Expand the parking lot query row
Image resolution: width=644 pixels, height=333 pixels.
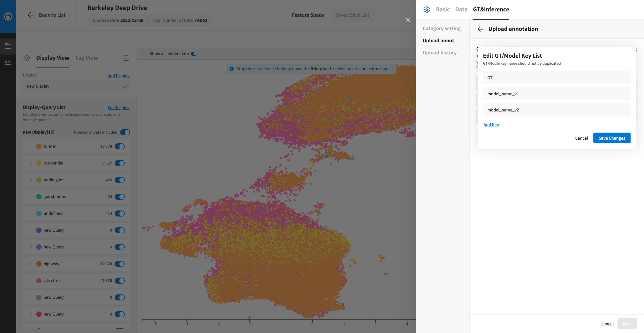[31, 180]
